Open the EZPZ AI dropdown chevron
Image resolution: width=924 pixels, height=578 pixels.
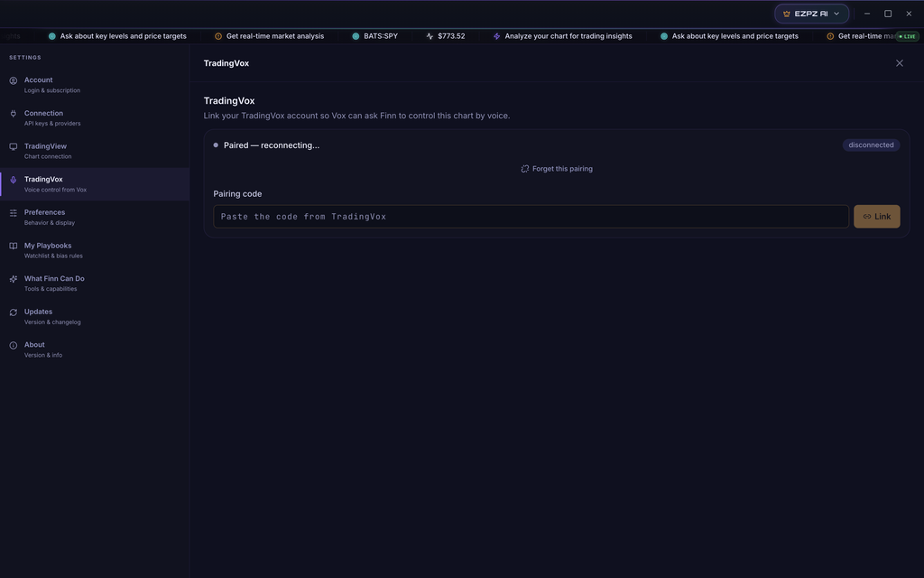(x=836, y=14)
